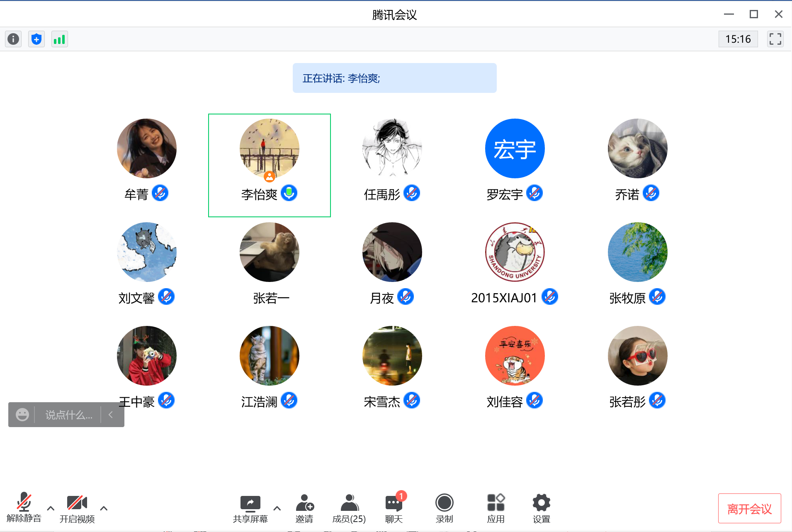The width and height of the screenshot is (792, 532).
Task: Maximize the 腾讯会议 window
Action: click(x=754, y=14)
